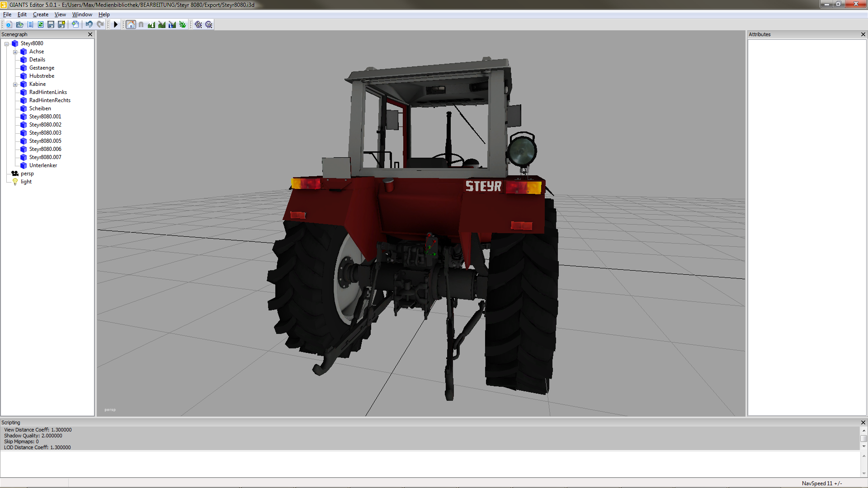Open the Help menu

click(x=104, y=14)
